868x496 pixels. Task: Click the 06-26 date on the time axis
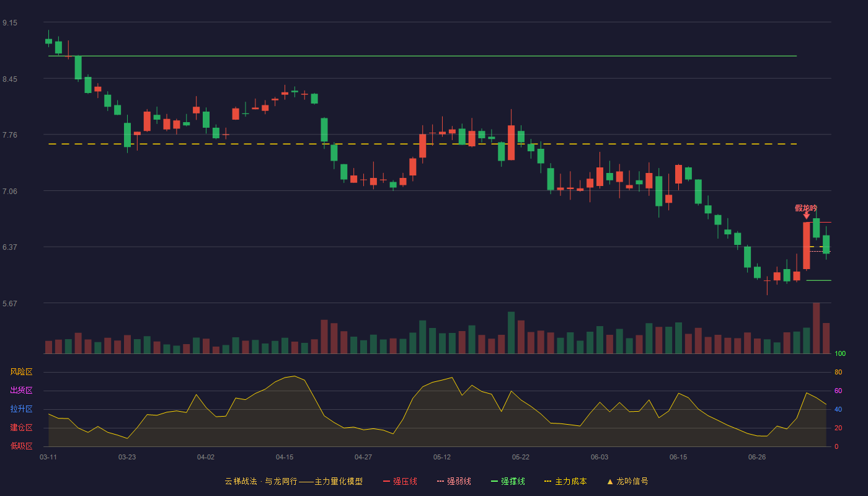[757, 457]
